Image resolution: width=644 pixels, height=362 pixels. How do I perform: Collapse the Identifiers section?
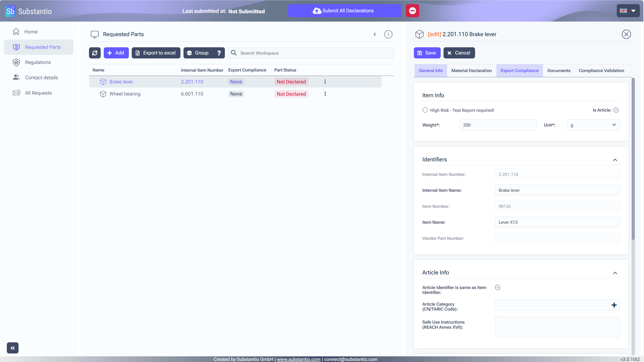coord(615,160)
